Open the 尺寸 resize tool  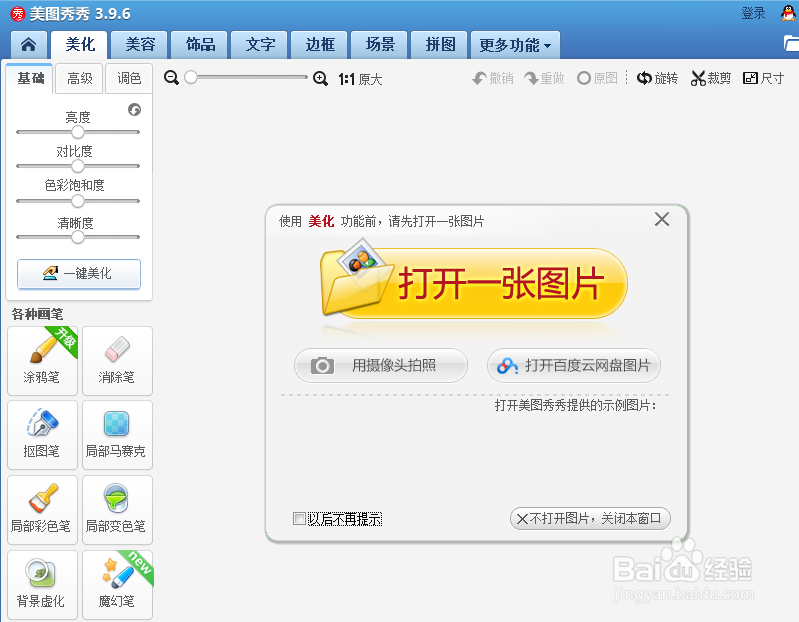[763, 78]
